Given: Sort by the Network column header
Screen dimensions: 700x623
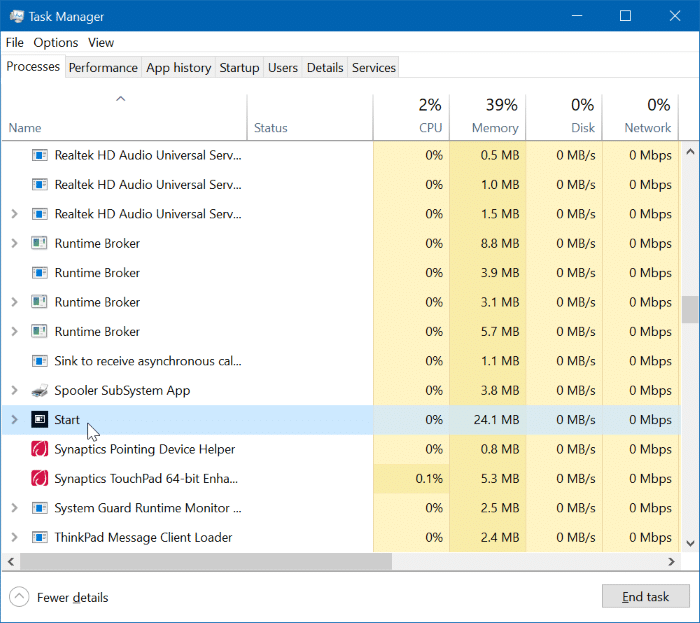Looking at the screenshot, I should (x=641, y=117).
